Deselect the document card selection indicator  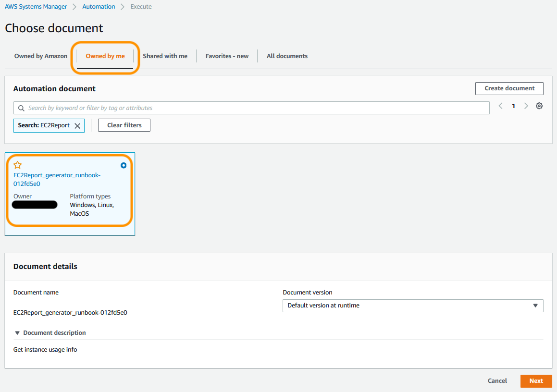124,165
